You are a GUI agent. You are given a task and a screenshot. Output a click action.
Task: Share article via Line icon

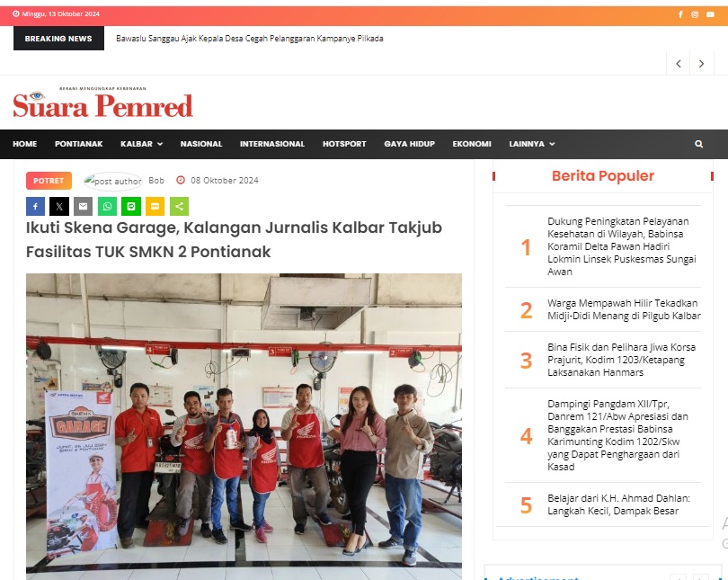(x=131, y=207)
